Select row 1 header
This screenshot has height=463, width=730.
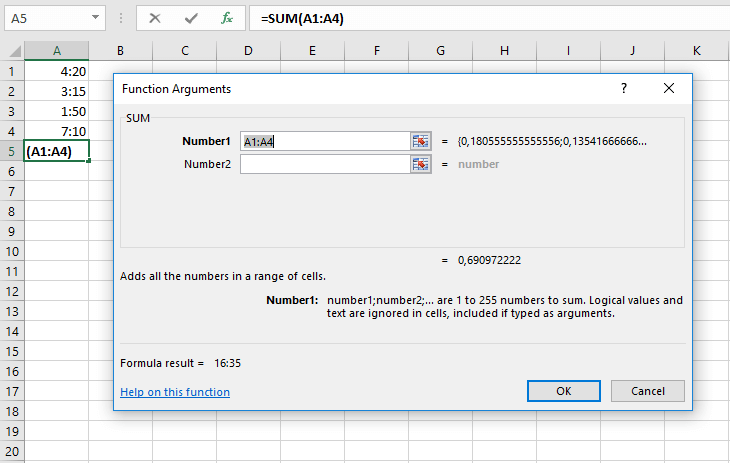coord(11,71)
